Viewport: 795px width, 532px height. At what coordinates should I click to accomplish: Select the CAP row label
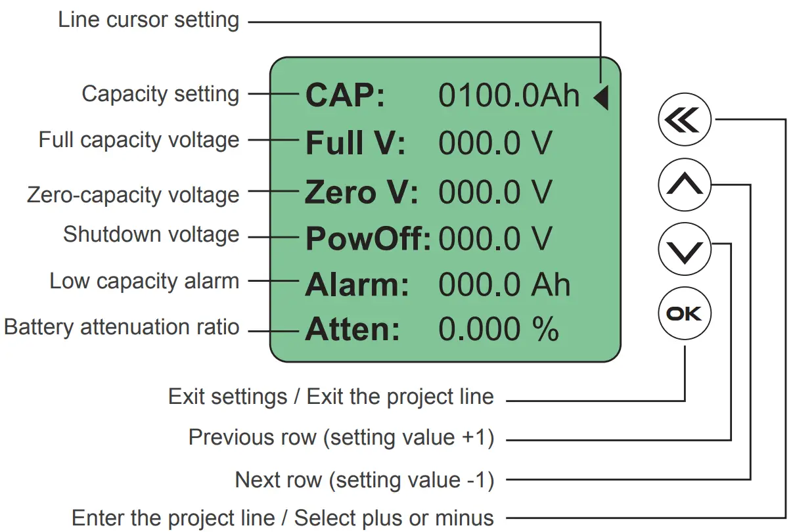click(345, 97)
